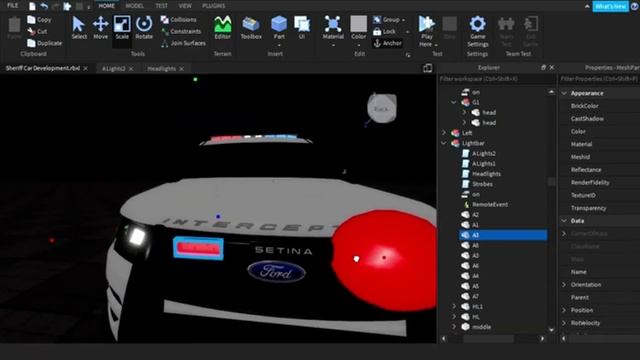Click the Undo arrow in title bar

[44, 6]
